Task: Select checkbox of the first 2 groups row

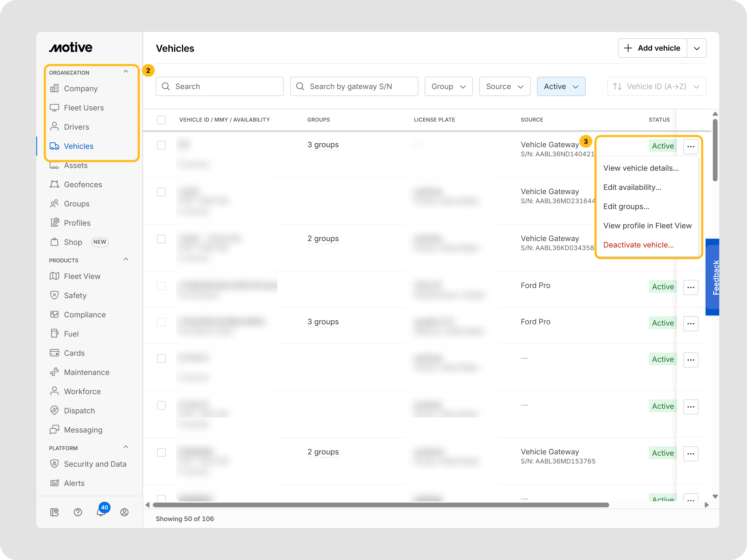Action: [x=161, y=239]
